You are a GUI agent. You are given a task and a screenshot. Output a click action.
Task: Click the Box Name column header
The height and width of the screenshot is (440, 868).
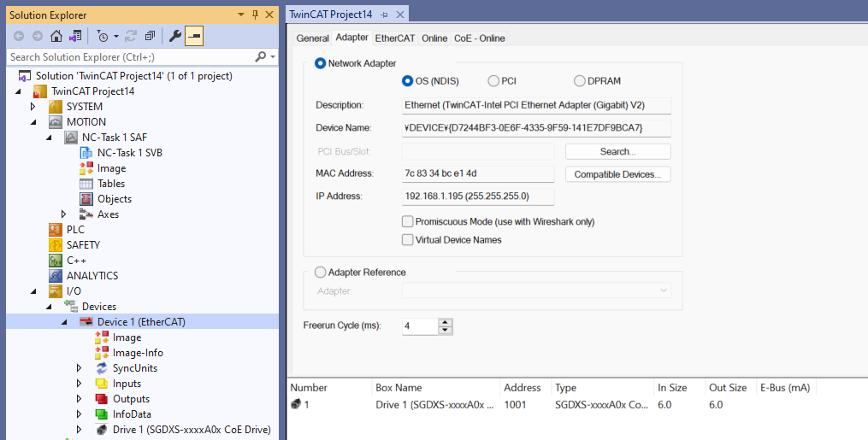pyautogui.click(x=435, y=388)
